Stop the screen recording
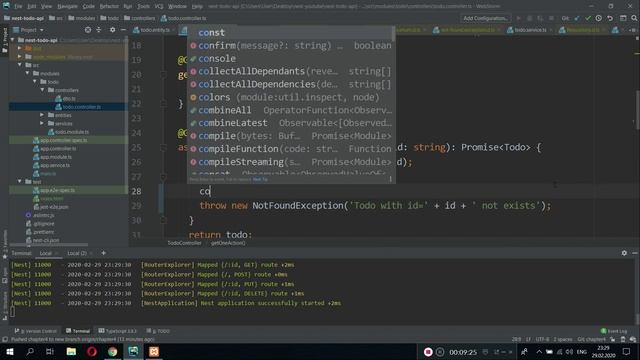Viewport: 640px width, 360px height. 428,352
